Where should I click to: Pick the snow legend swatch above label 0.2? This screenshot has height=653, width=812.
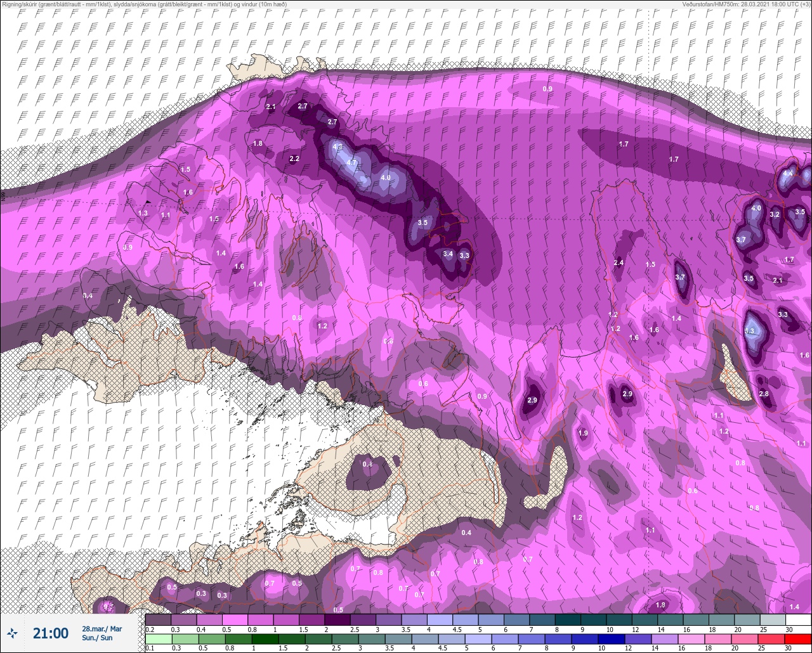pos(158,619)
